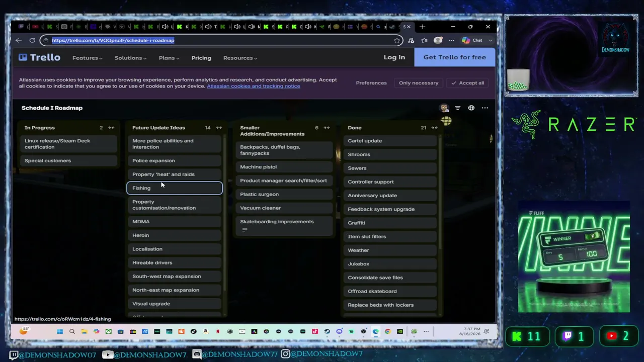
Task: Open a new browser tab
Action: click(422, 27)
